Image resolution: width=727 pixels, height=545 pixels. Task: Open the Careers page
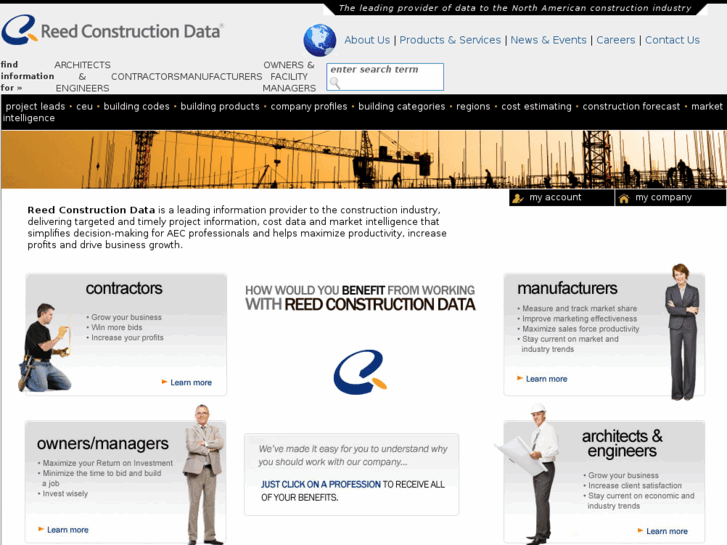(x=615, y=40)
